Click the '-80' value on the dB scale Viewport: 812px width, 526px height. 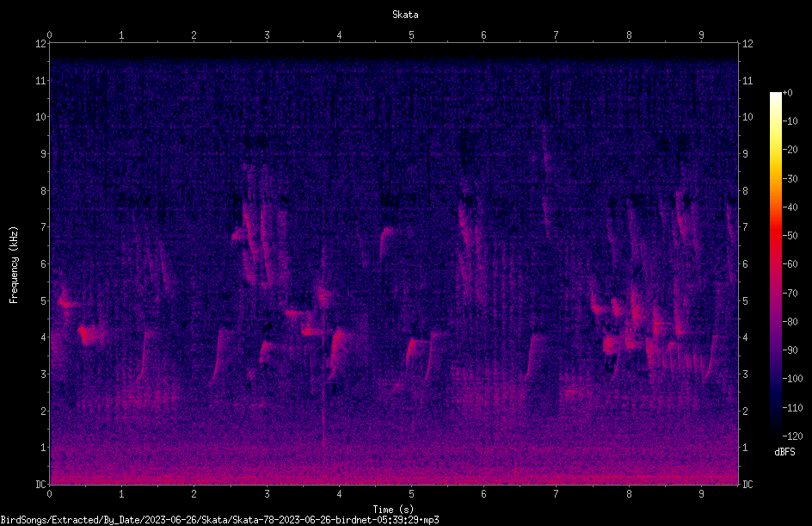pos(790,322)
